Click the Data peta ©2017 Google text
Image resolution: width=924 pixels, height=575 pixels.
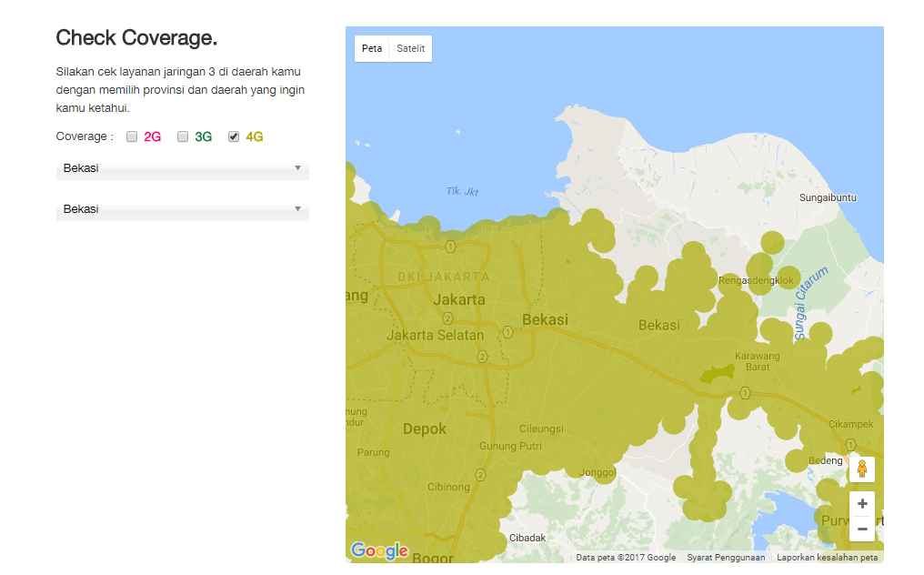tap(626, 558)
